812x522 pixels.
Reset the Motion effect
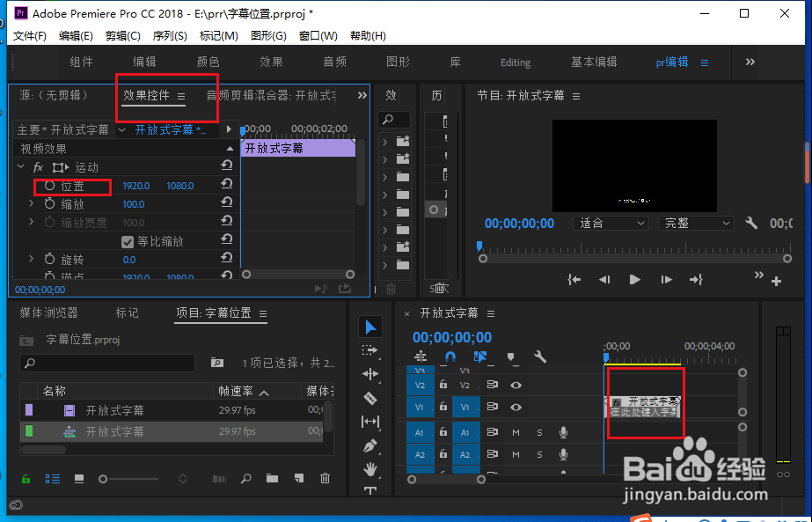pos(226,165)
